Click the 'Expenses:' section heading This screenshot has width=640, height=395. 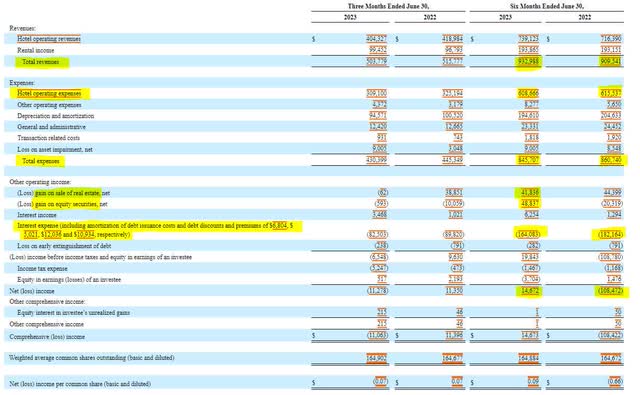coord(22,83)
